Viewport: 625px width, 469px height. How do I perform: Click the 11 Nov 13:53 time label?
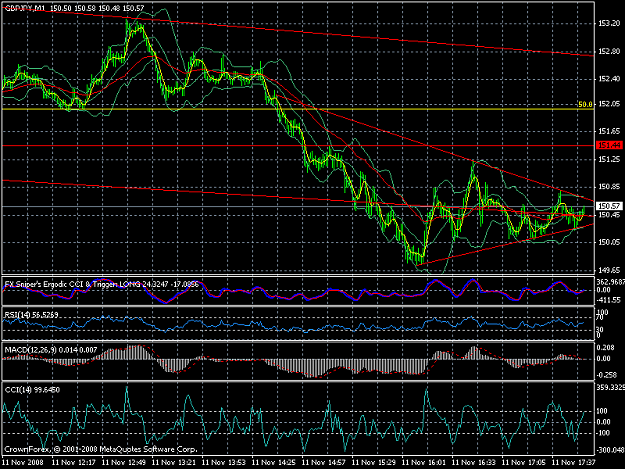224,463
